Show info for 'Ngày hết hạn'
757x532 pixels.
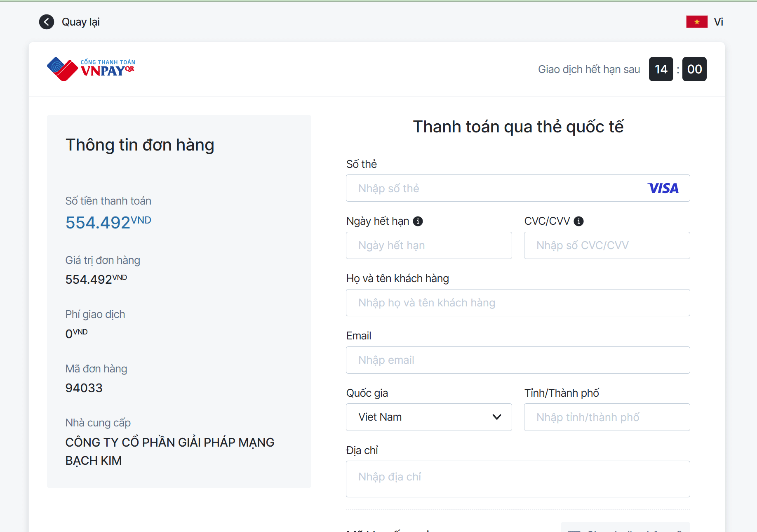click(418, 221)
